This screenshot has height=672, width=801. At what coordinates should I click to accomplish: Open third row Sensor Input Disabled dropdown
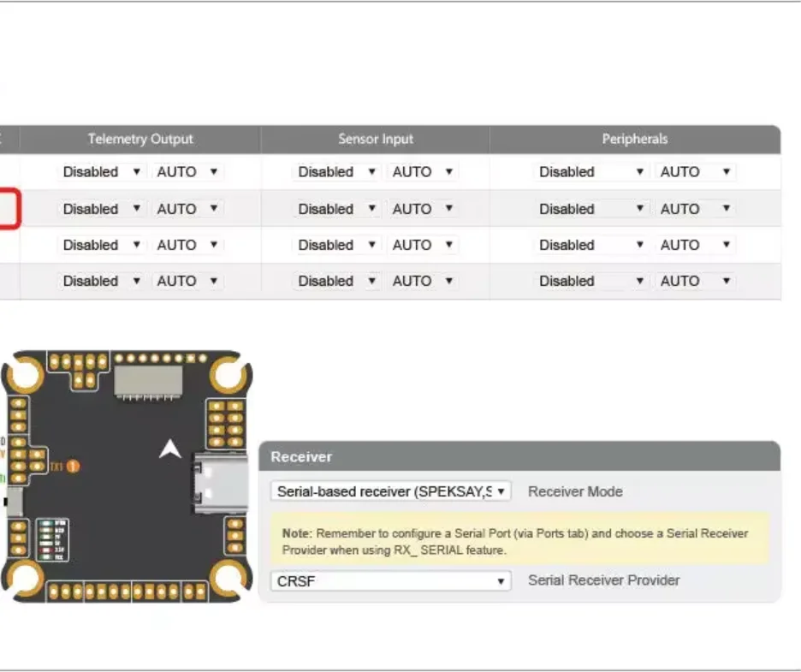point(336,245)
